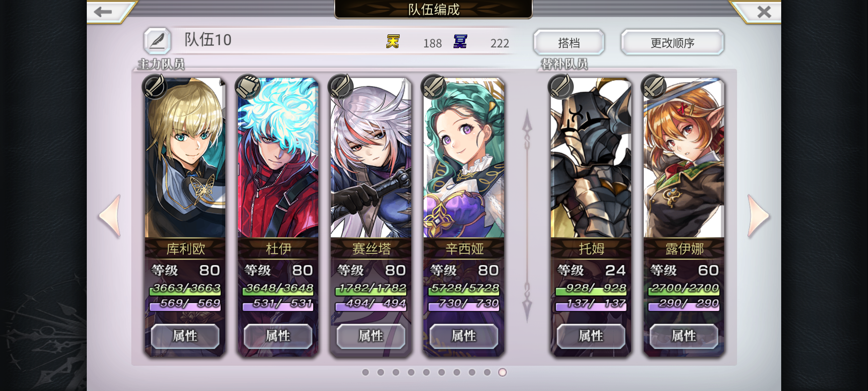
Task: Show previous team with left arrow
Action: point(110,216)
